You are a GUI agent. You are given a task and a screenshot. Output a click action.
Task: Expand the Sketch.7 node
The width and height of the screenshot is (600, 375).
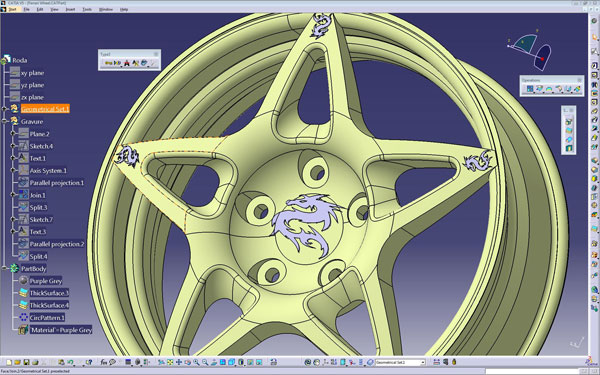pos(13,219)
